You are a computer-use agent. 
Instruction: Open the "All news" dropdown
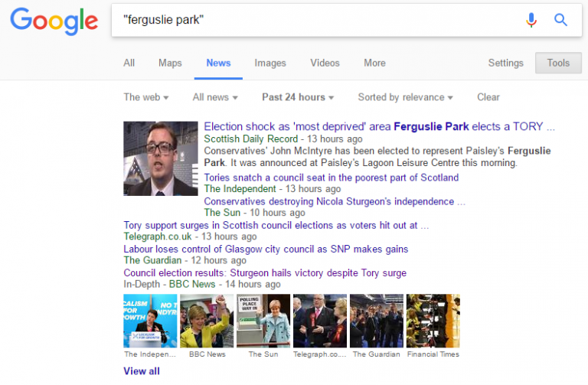[x=214, y=97]
